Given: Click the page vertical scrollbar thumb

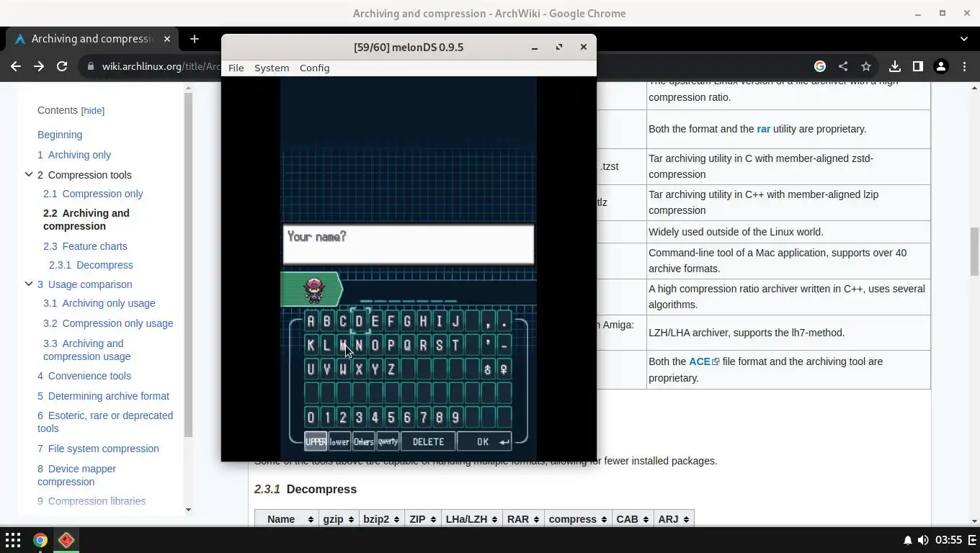Looking at the screenshot, I should 974,251.
